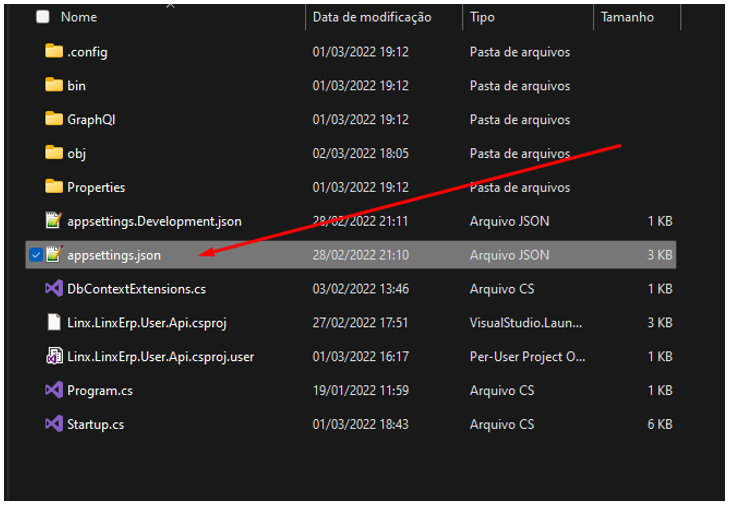
Task: Select the .config folder name
Action: [x=88, y=52]
